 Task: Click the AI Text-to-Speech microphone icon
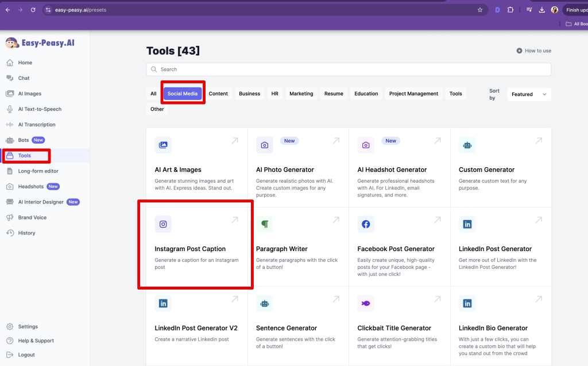coord(10,109)
